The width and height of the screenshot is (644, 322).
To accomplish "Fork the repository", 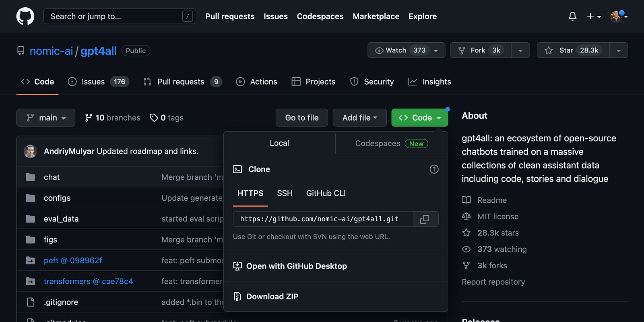I will click(481, 50).
